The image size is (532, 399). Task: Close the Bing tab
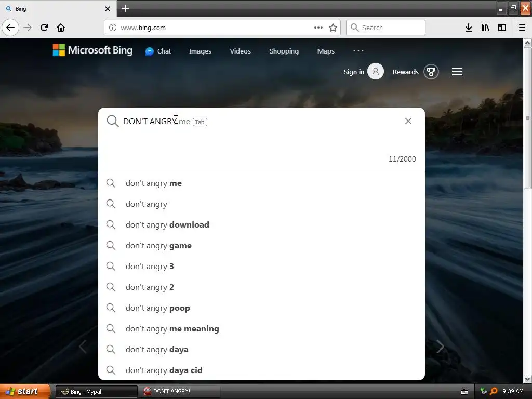tap(108, 9)
